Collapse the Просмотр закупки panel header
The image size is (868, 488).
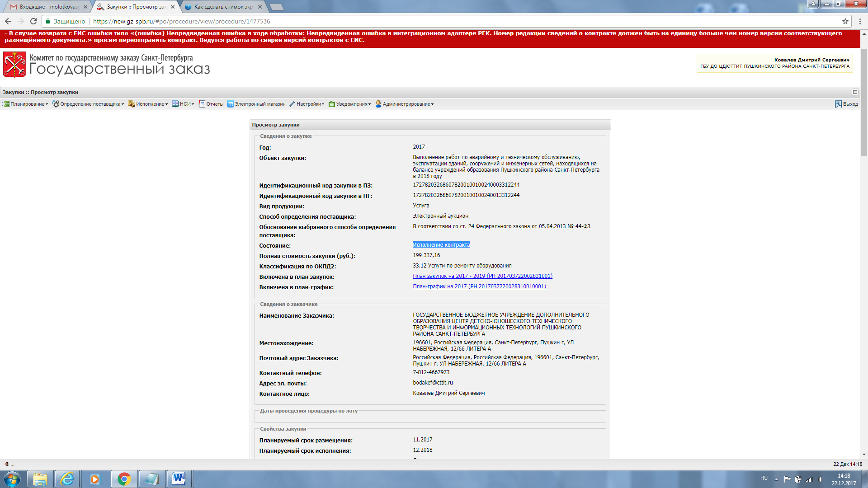tap(855, 92)
